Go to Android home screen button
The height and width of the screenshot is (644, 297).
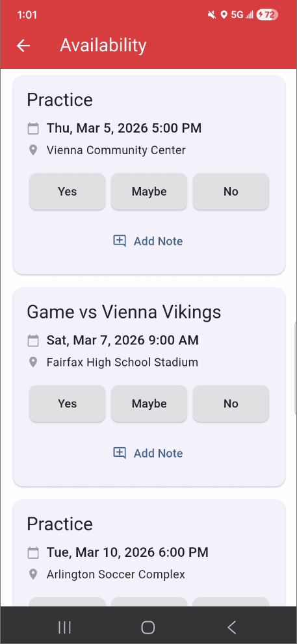(148, 627)
